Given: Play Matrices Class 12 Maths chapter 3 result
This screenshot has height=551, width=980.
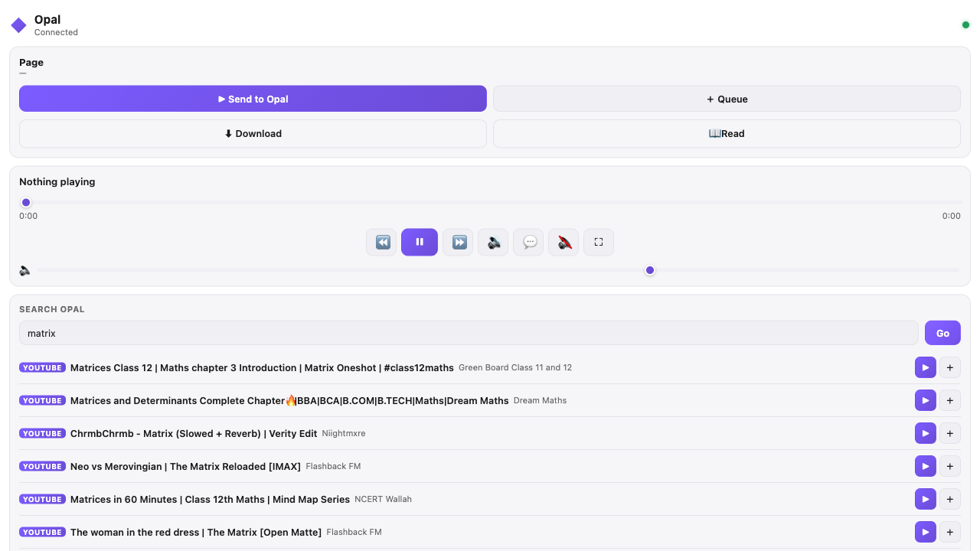Looking at the screenshot, I should (926, 367).
